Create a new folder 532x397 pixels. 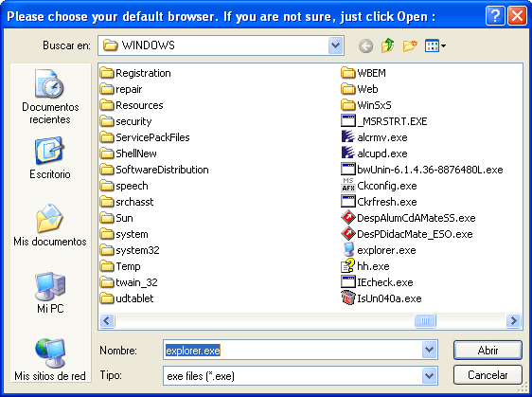coord(410,45)
